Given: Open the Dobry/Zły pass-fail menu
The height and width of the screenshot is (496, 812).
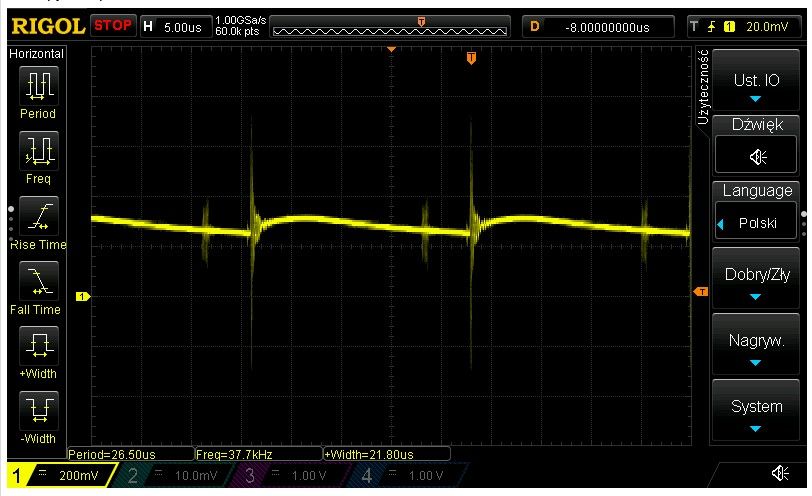Looking at the screenshot, I should (x=756, y=279).
